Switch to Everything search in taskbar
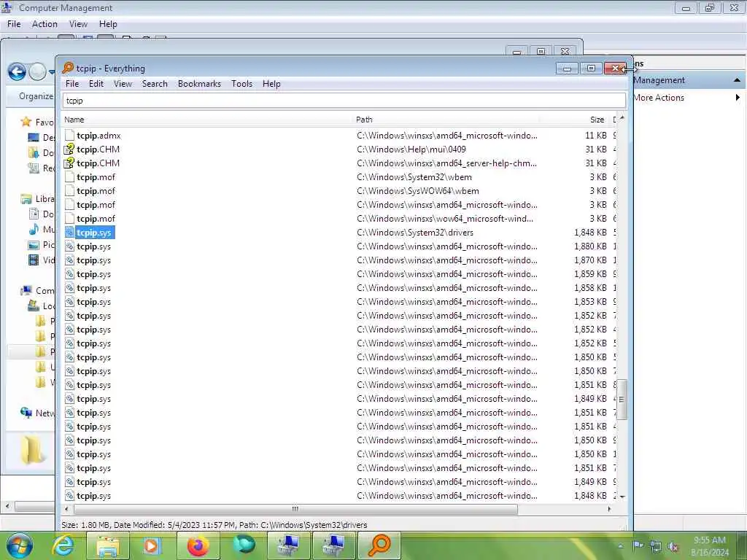The height and width of the screenshot is (560, 747). 379,545
